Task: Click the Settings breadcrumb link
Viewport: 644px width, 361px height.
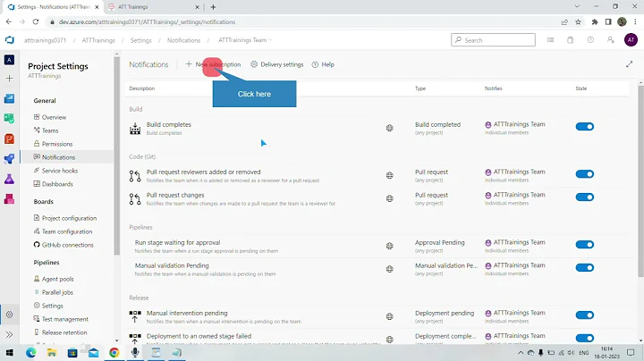Action: pos(141,40)
